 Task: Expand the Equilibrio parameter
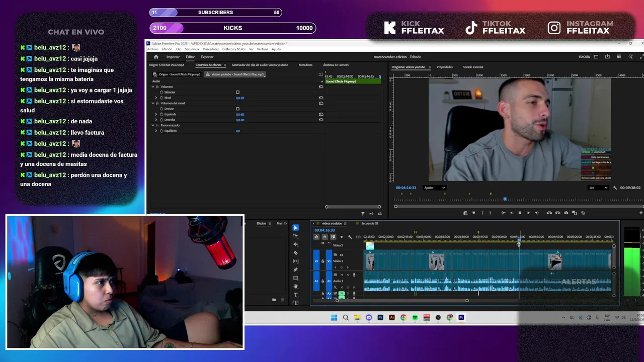pyautogui.click(x=156, y=131)
